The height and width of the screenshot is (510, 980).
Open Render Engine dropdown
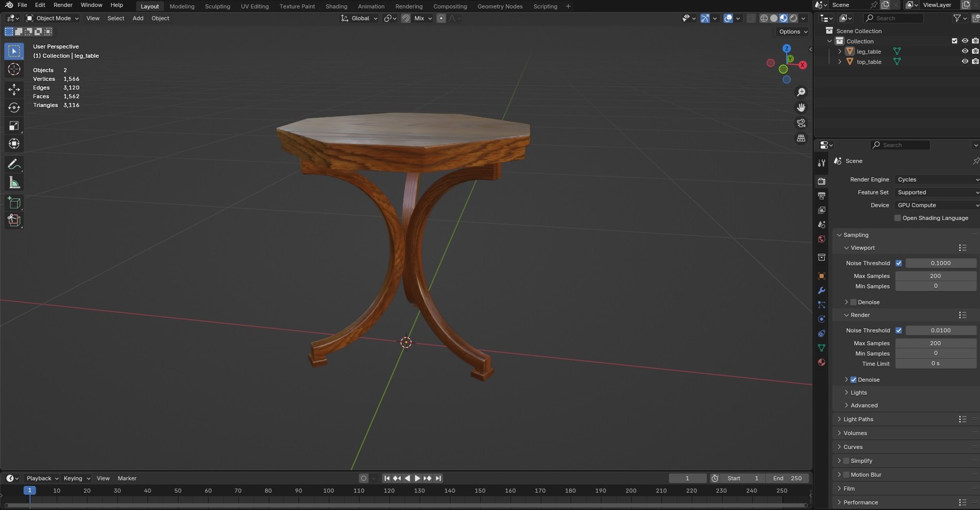(937, 180)
